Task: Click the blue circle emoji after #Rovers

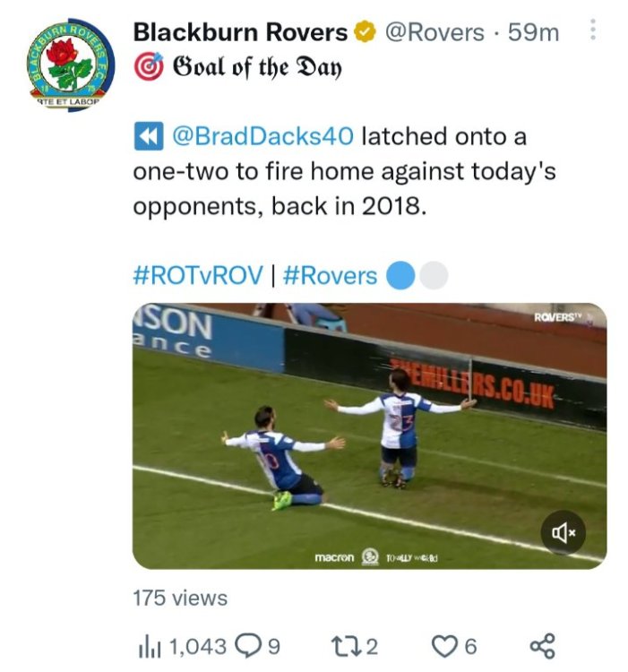Action: tap(400, 276)
